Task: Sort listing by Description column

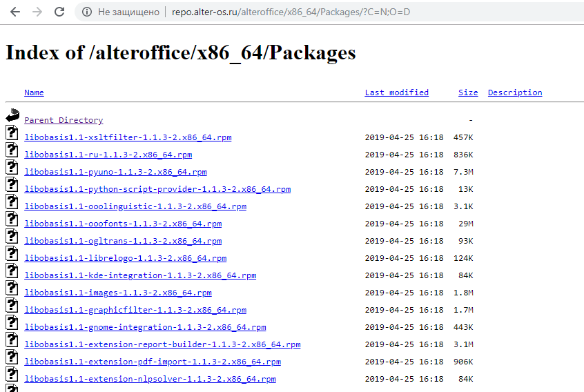Action: click(515, 92)
